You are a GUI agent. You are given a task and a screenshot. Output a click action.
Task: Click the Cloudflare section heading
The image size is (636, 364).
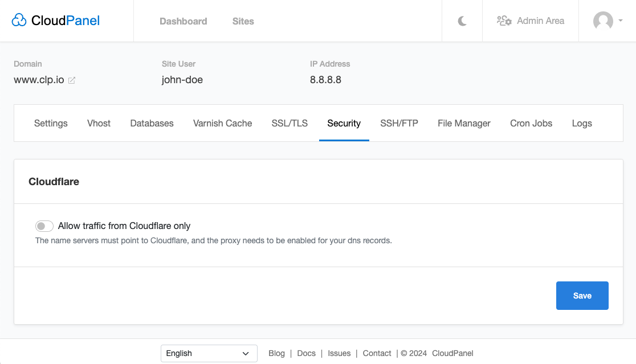[54, 182]
